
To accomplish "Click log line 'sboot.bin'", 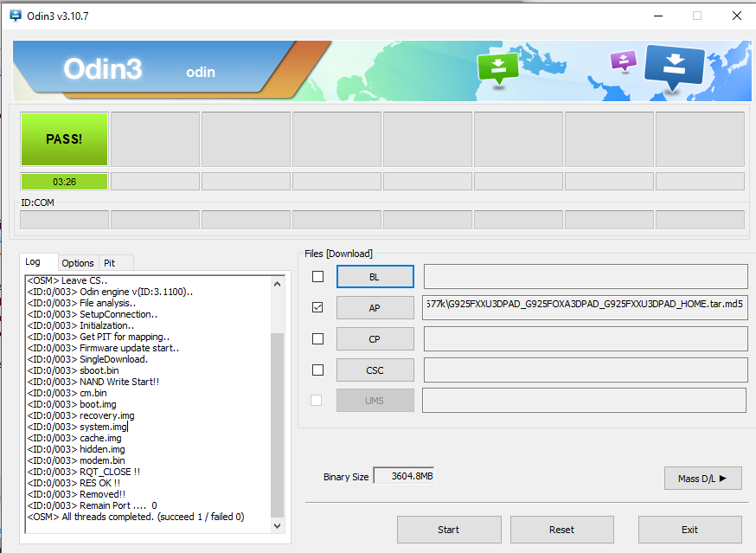I will click(x=74, y=370).
